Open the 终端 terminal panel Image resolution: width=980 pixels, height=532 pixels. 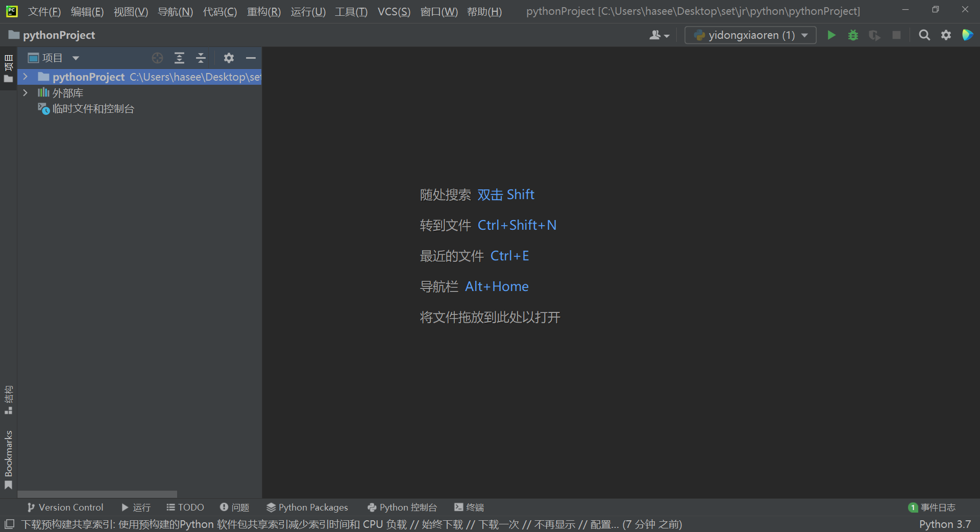(x=469, y=507)
